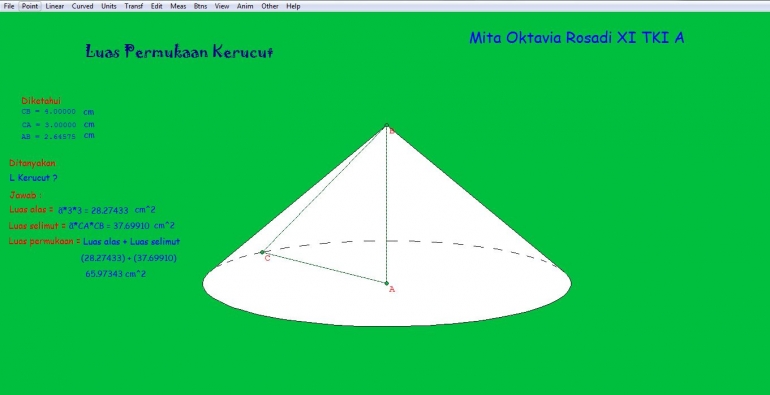The image size is (770, 395).
Task: Open the Help menu
Action: [293, 6]
